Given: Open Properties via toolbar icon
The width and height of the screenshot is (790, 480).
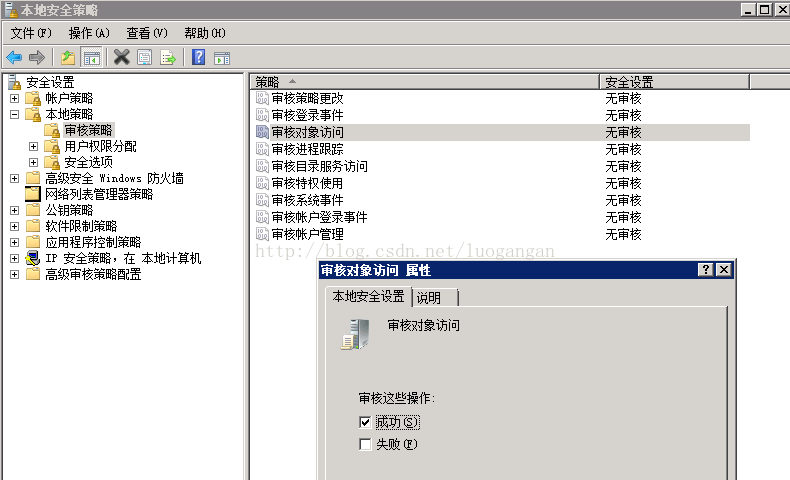Looking at the screenshot, I should [145, 57].
